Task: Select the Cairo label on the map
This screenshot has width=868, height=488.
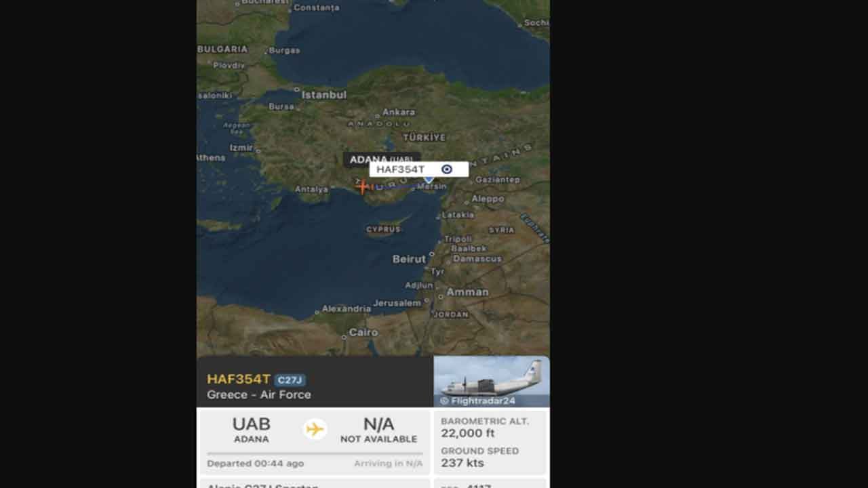Action: pyautogui.click(x=363, y=332)
